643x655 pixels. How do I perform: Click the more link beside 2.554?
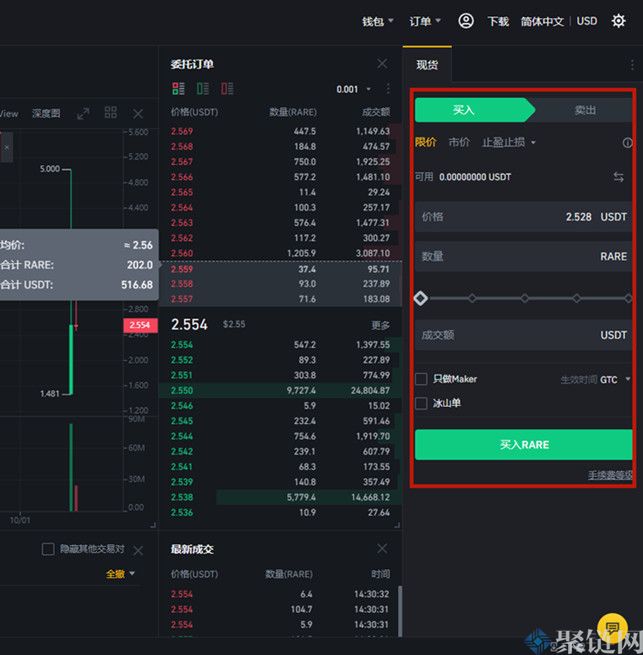(x=380, y=325)
